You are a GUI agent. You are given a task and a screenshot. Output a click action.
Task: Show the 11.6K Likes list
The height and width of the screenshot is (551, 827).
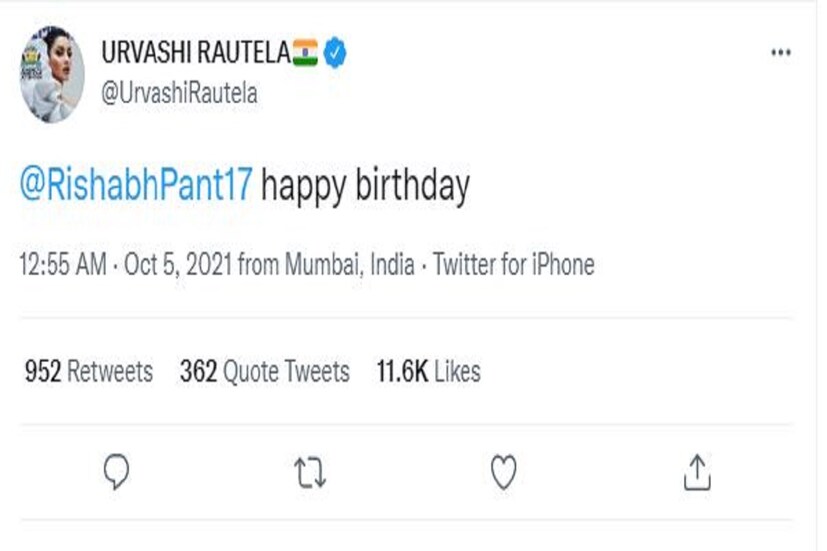click(x=428, y=372)
